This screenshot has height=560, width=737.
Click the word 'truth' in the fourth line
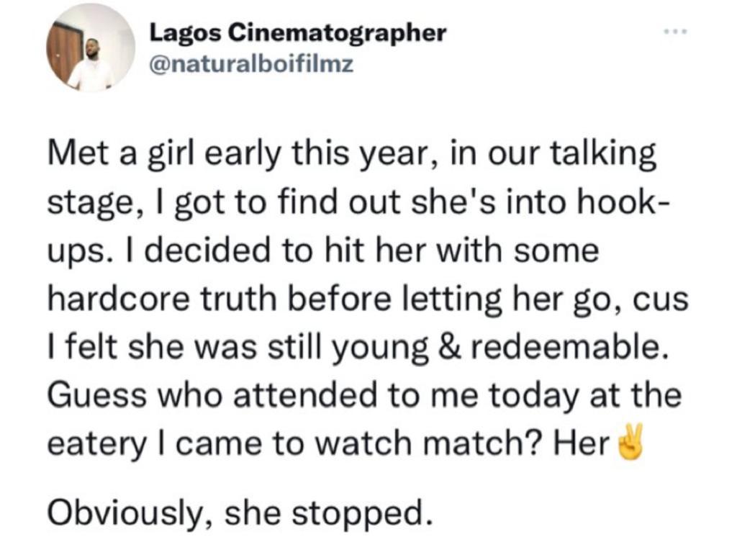click(239, 298)
